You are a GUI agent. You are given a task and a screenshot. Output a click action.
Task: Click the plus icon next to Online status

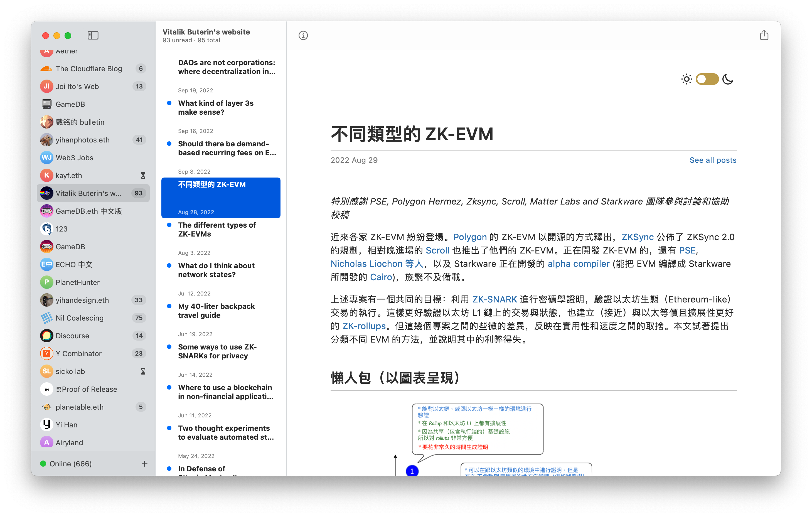point(144,464)
